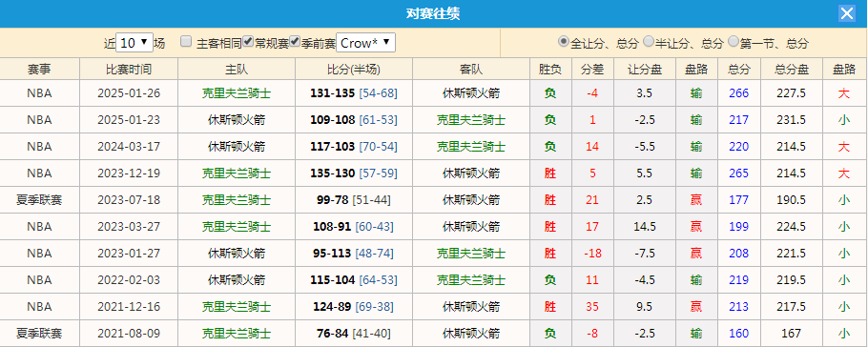
Task: Click total points 265 on 2023-12-19 row
Action: tap(739, 173)
